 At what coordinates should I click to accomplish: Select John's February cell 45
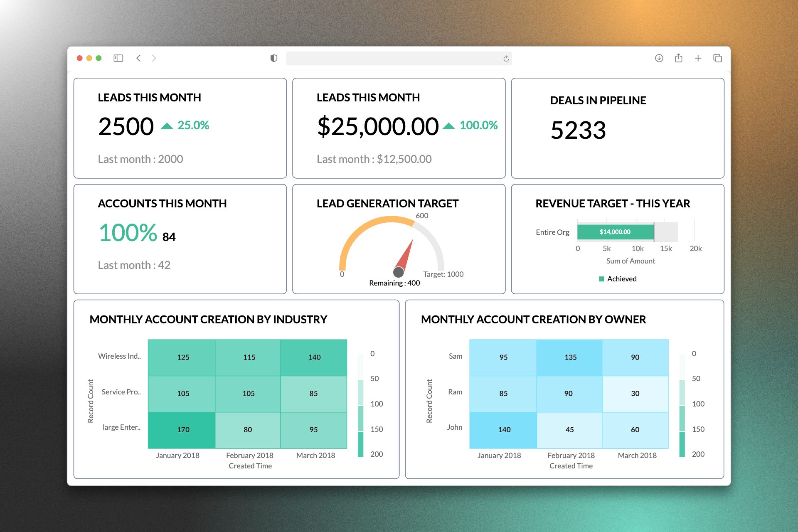point(569,430)
